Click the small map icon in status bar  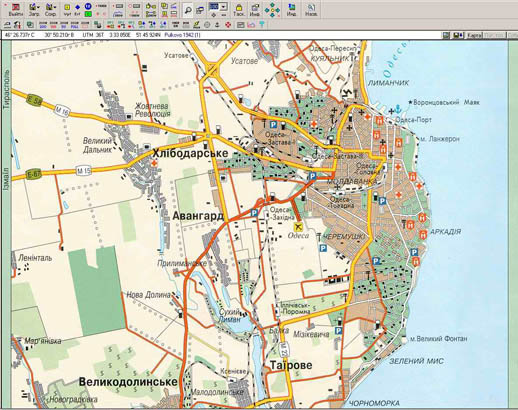(x=446, y=35)
